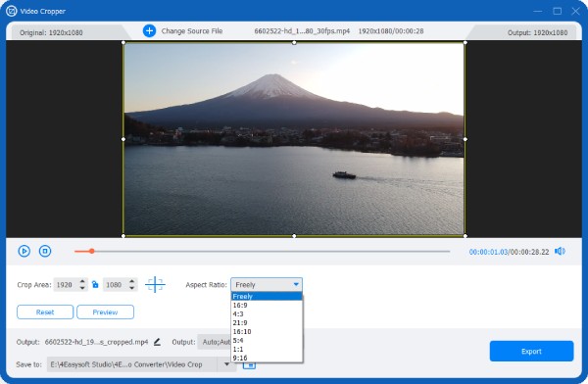This screenshot has height=384, width=588.
Task: Maximize the Video Cropper window
Action: point(558,11)
